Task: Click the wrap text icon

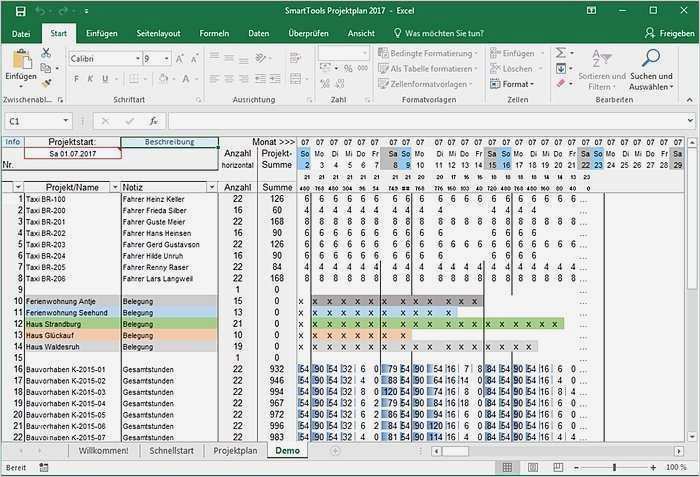Action: [x=295, y=58]
